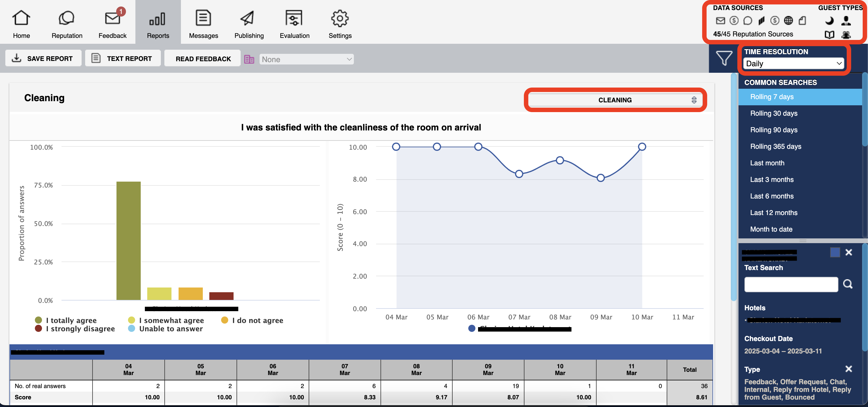Image resolution: width=868 pixels, height=407 pixels.
Task: Remove the hotel filter with the X
Action: pyautogui.click(x=848, y=252)
